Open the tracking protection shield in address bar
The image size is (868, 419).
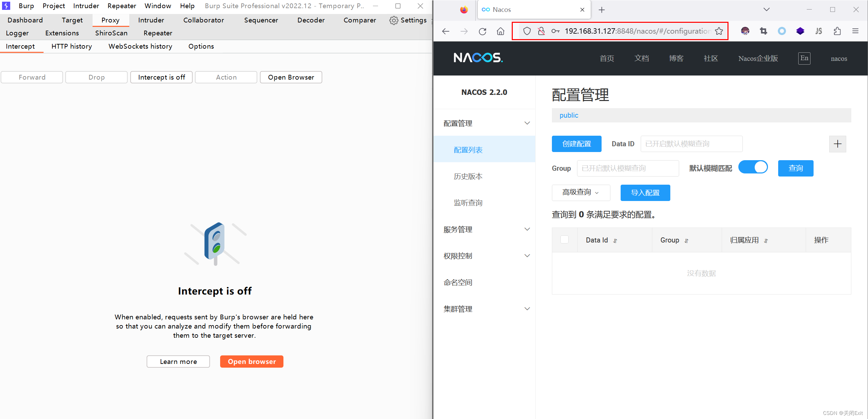527,31
